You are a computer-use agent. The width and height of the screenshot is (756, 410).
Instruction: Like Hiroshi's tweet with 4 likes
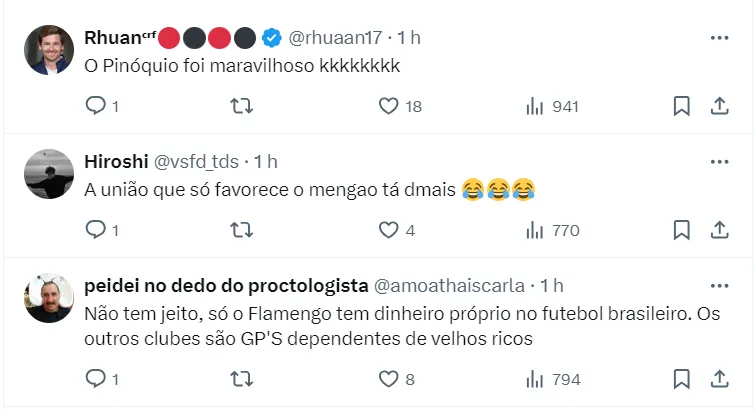tap(389, 230)
